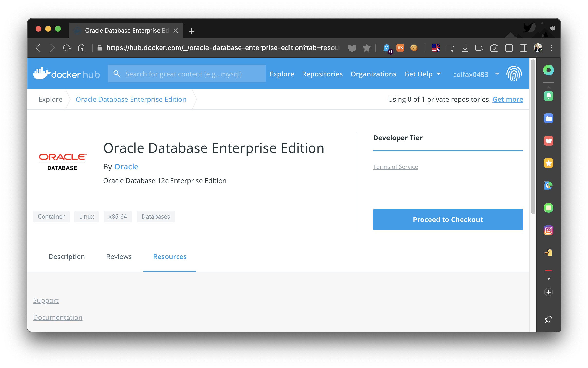This screenshot has height=368, width=588.
Task: Open the Pocket sidebar app icon
Action: [x=548, y=141]
